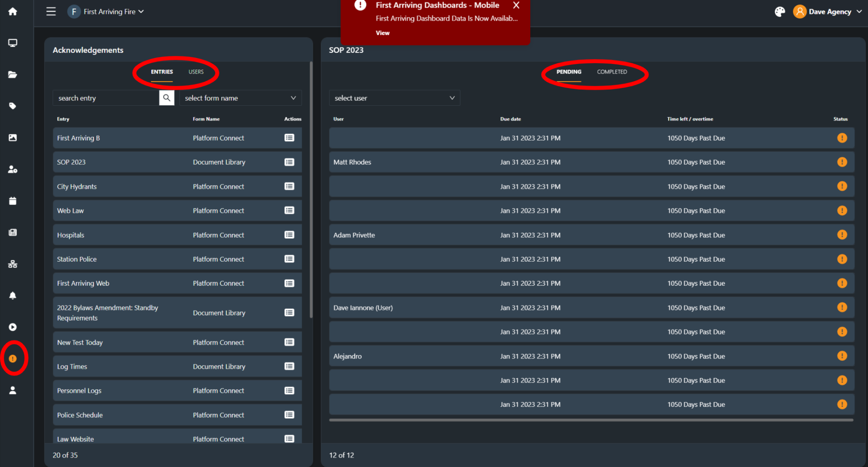Screen dimensions: 868x467
Task: Click the tag icon in sidebar
Action: coord(13,106)
